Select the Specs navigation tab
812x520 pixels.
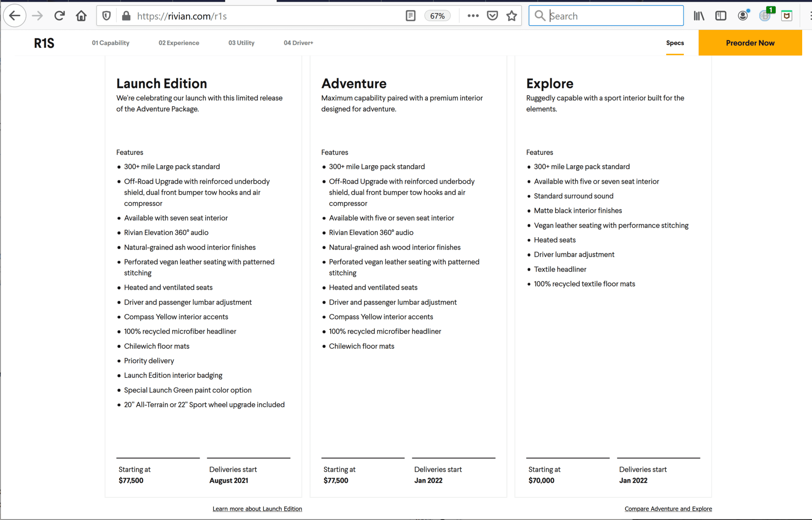pos(675,43)
